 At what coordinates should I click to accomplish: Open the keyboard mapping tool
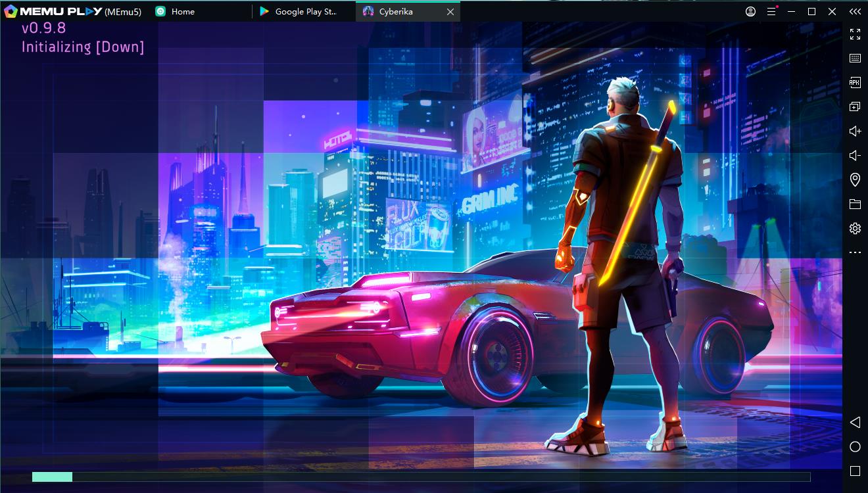pyautogui.click(x=855, y=59)
